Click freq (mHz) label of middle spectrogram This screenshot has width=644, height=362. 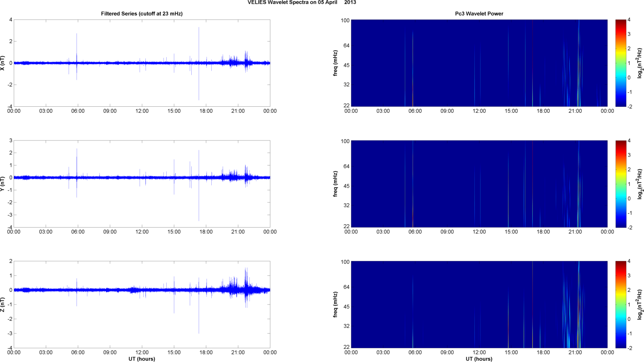(335, 184)
